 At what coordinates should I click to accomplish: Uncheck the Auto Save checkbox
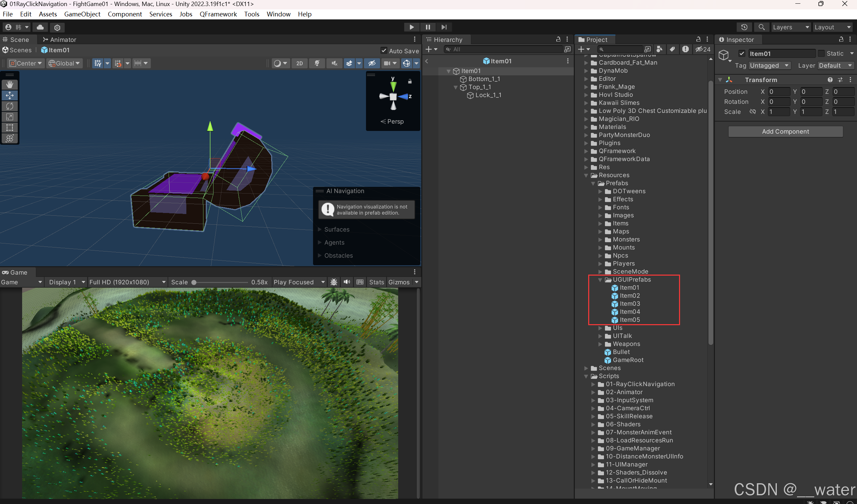pos(384,51)
